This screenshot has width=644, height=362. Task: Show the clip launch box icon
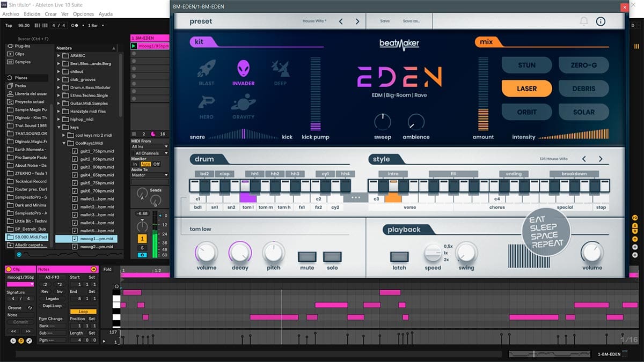coord(13,341)
